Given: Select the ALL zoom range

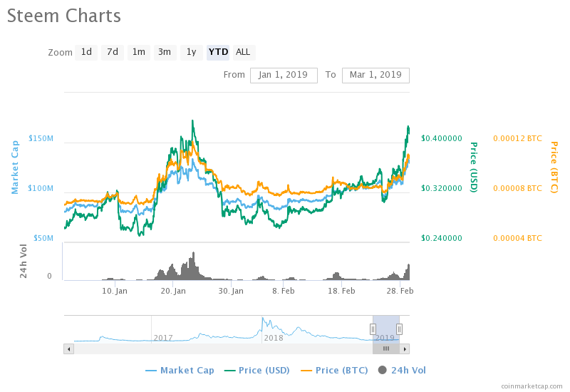Looking at the screenshot, I should tap(244, 52).
